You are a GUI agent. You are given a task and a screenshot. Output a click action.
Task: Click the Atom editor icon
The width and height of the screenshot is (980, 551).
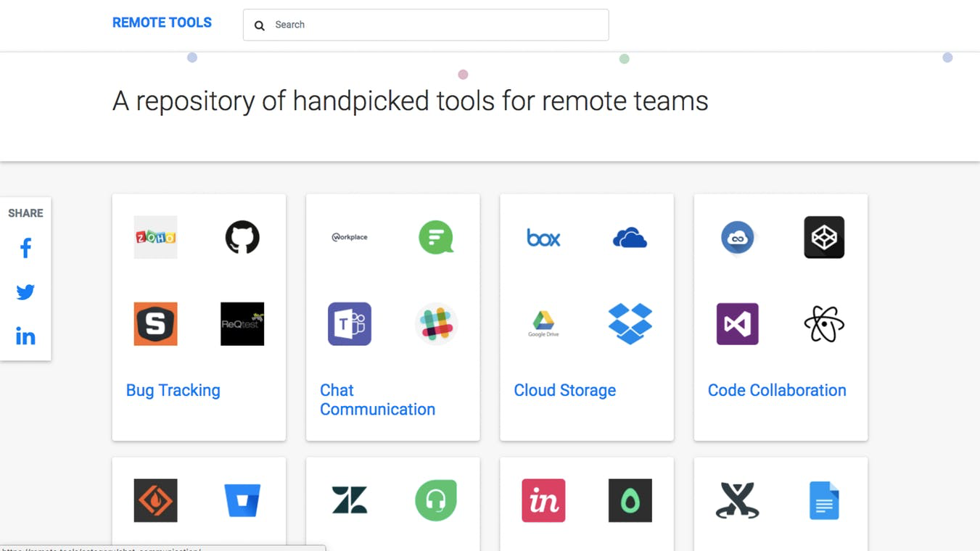point(824,324)
